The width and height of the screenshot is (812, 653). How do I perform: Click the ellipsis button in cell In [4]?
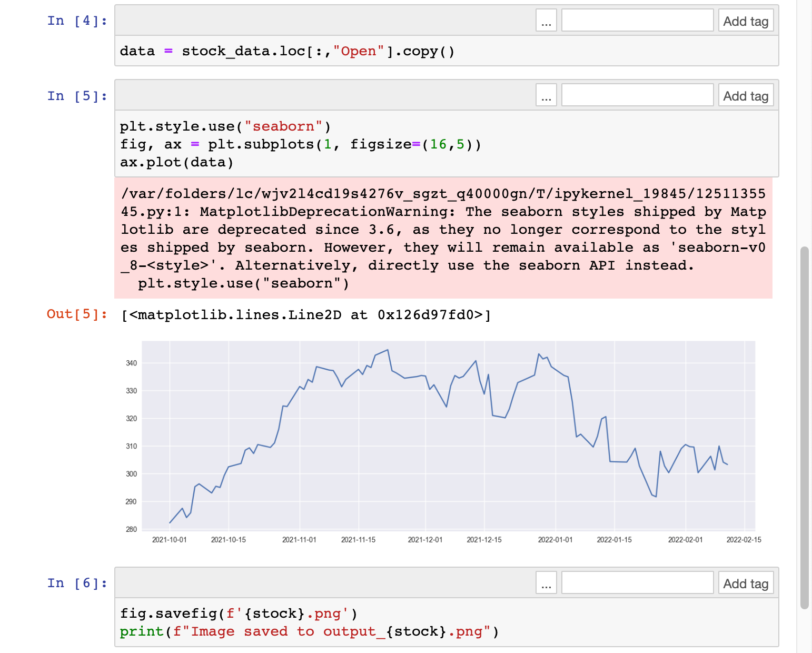pos(546,21)
